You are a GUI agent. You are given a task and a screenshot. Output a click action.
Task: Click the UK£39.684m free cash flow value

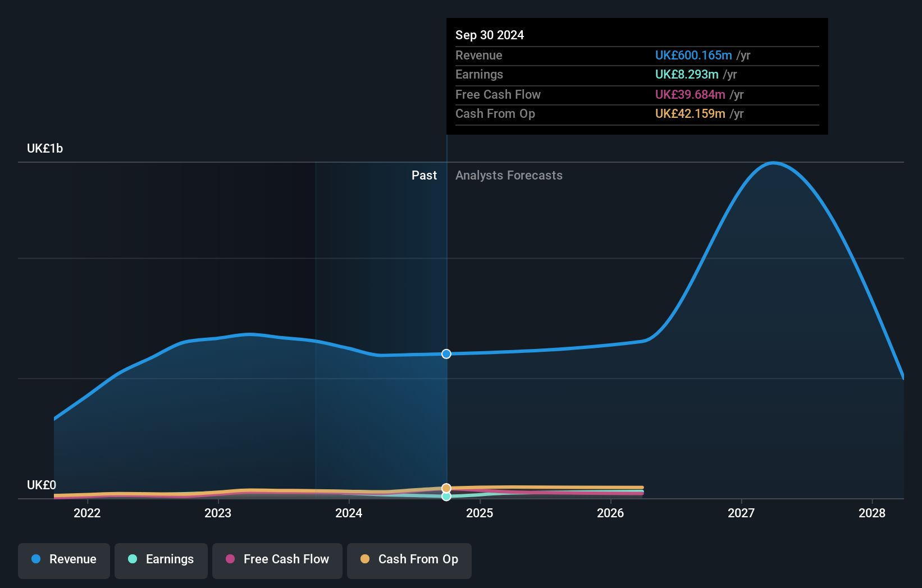pyautogui.click(x=690, y=95)
